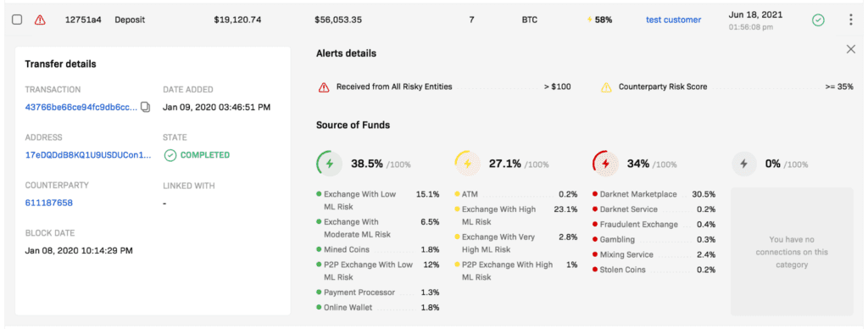The width and height of the screenshot is (868, 329).
Task: Open transaction 43766be66ce94fc9db6cc link
Action: tap(81, 107)
